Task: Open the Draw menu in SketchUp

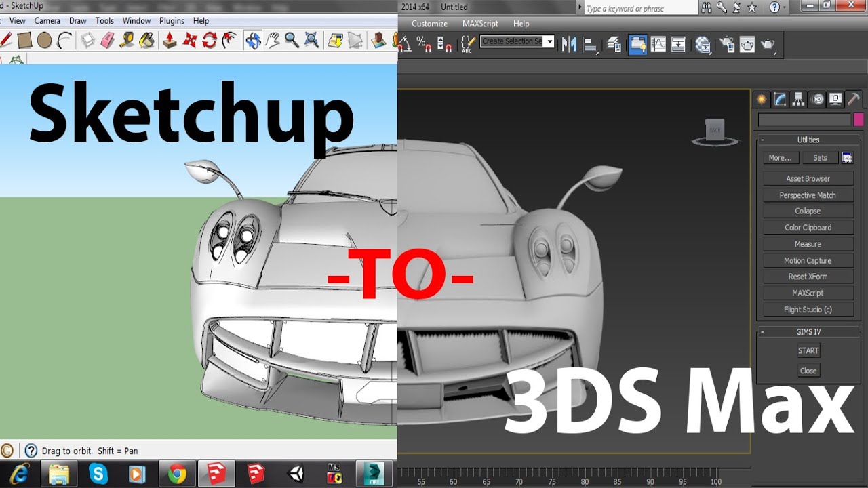Action: (78, 20)
